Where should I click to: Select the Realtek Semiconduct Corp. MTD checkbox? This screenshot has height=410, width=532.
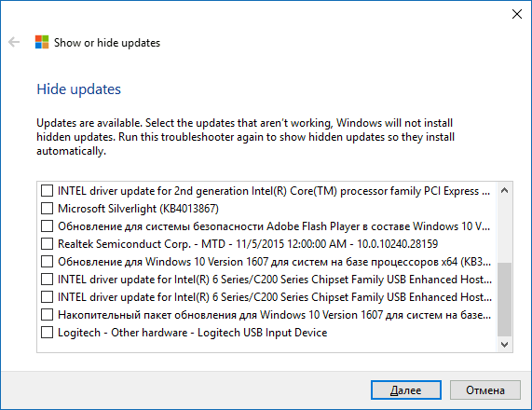(47, 243)
